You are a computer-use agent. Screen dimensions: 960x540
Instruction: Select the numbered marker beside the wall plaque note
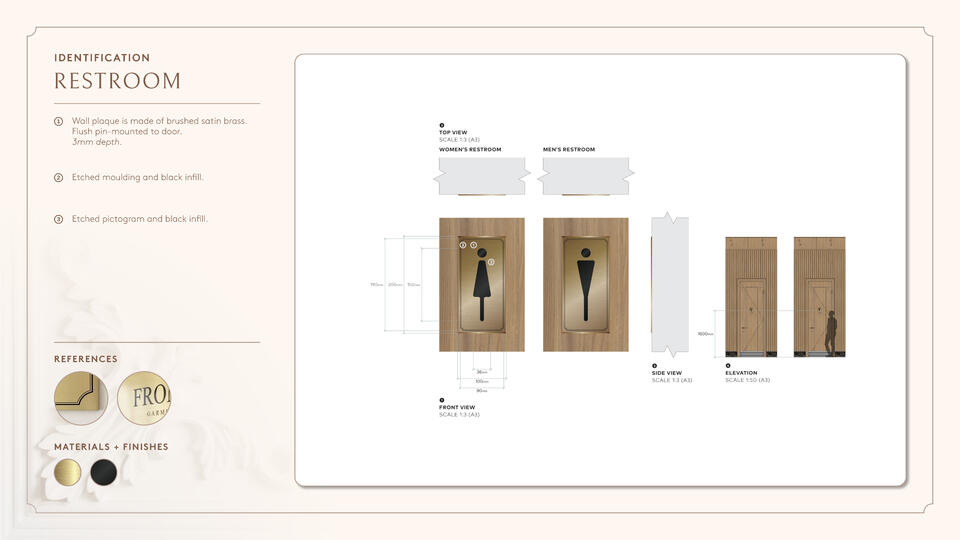tap(58, 121)
